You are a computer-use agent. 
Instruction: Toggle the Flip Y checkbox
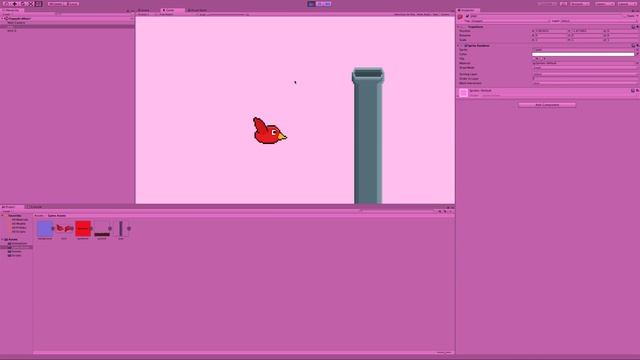pyautogui.click(x=542, y=58)
